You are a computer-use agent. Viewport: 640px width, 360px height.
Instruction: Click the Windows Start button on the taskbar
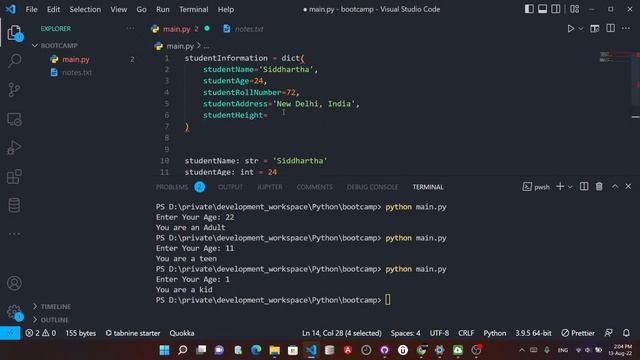tap(164, 350)
